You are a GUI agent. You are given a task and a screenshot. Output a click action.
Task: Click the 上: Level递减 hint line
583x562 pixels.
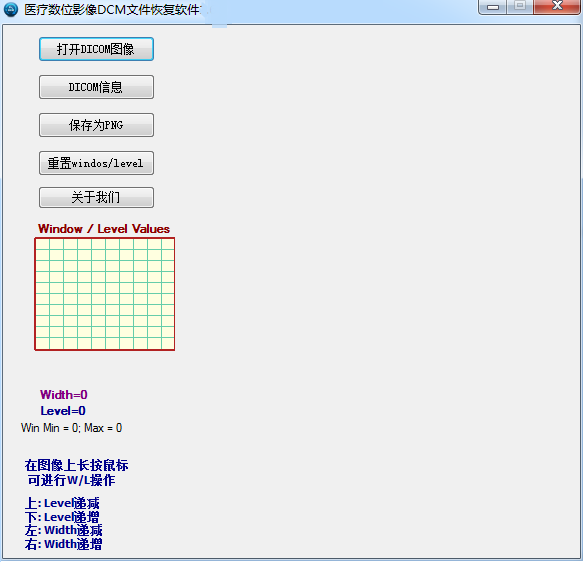(x=62, y=503)
